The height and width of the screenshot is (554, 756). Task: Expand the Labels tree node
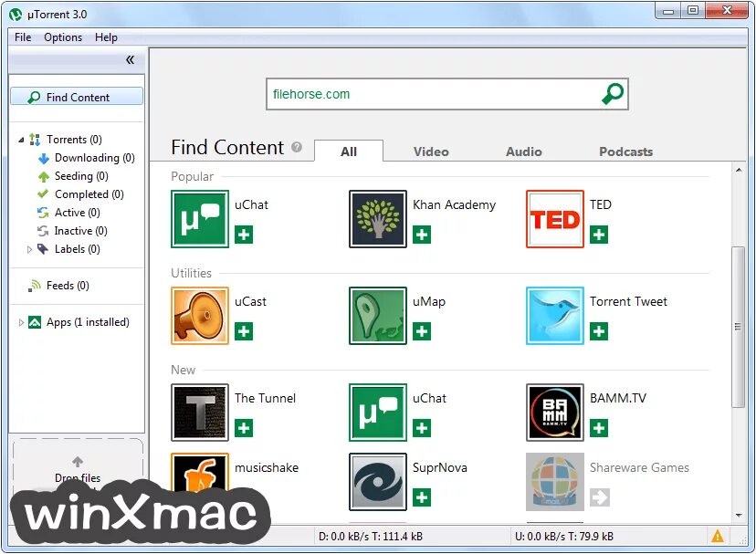click(x=29, y=249)
